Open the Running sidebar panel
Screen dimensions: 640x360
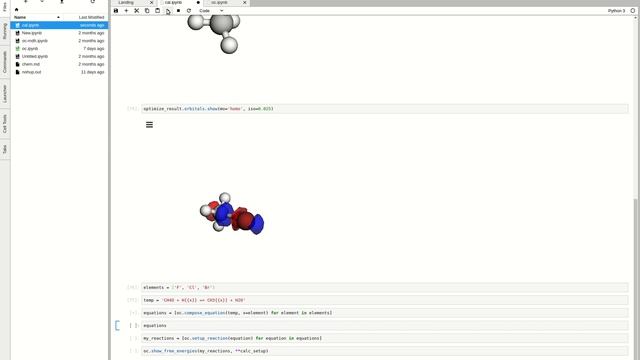click(x=5, y=31)
